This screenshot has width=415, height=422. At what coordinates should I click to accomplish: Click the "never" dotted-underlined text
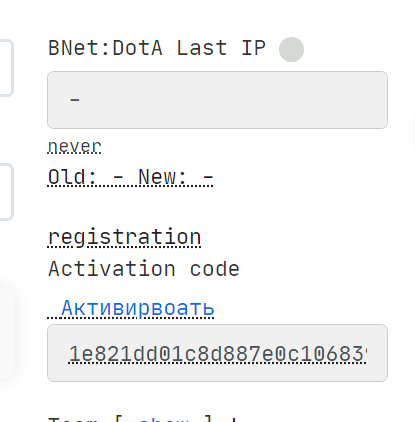(x=74, y=146)
